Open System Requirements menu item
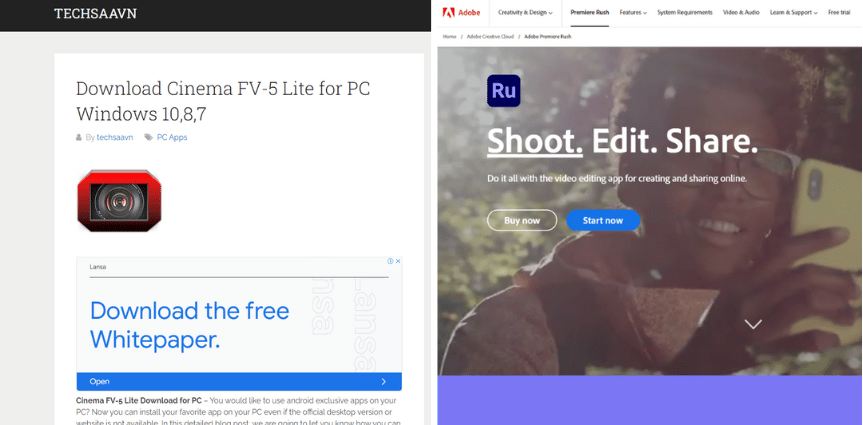Viewport: 863px width, 425px height. click(x=685, y=13)
